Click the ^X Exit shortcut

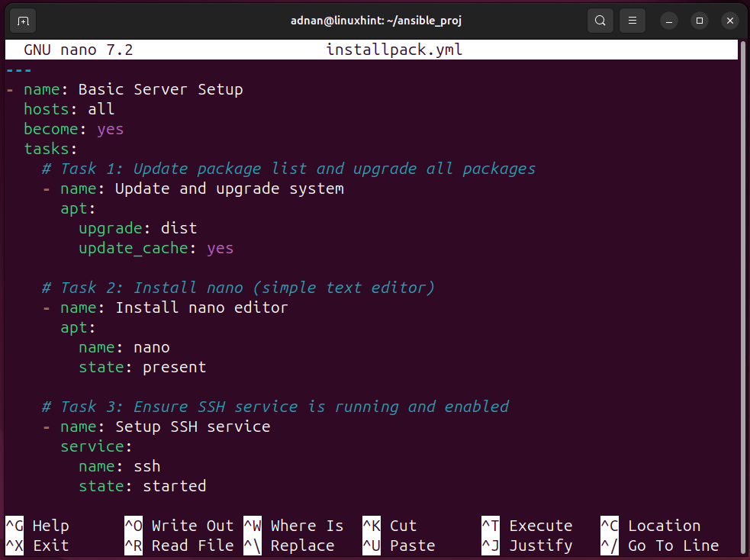pyautogui.click(x=37, y=546)
